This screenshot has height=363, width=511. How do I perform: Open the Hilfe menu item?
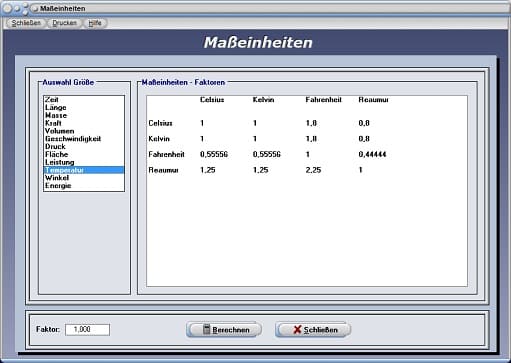95,23
